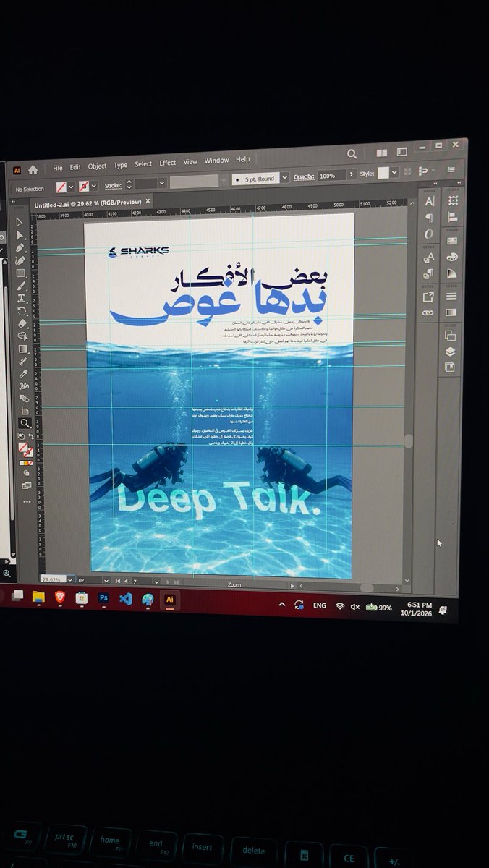Choose the Rotate tool
Image resolution: width=489 pixels, height=868 pixels.
(21, 311)
